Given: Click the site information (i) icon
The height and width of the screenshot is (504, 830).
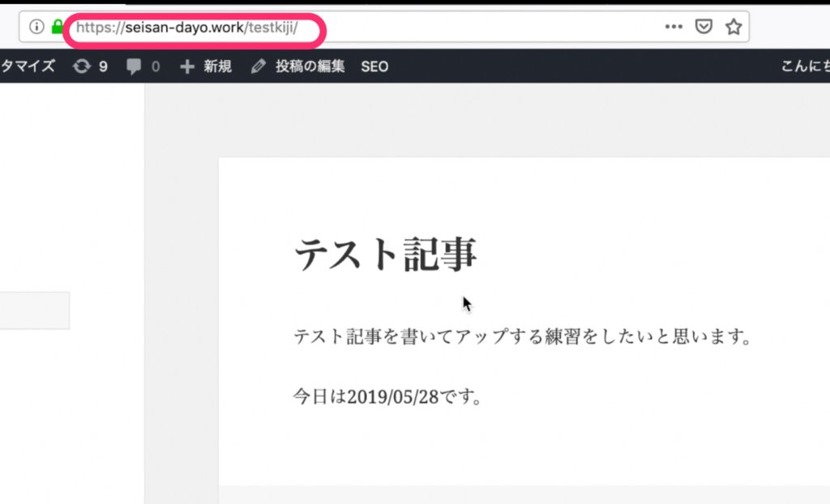Looking at the screenshot, I should 36,27.
